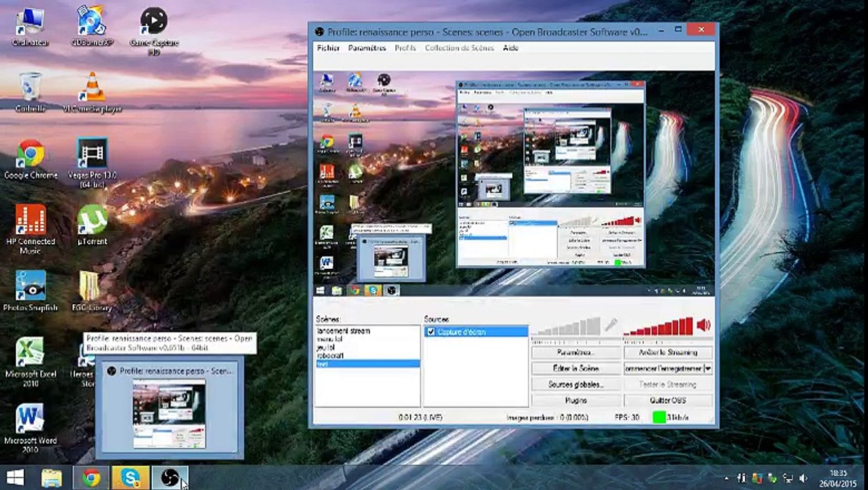Click the OBS preview canvas area
Viewport: 868px width, 490px height.
tap(513, 183)
